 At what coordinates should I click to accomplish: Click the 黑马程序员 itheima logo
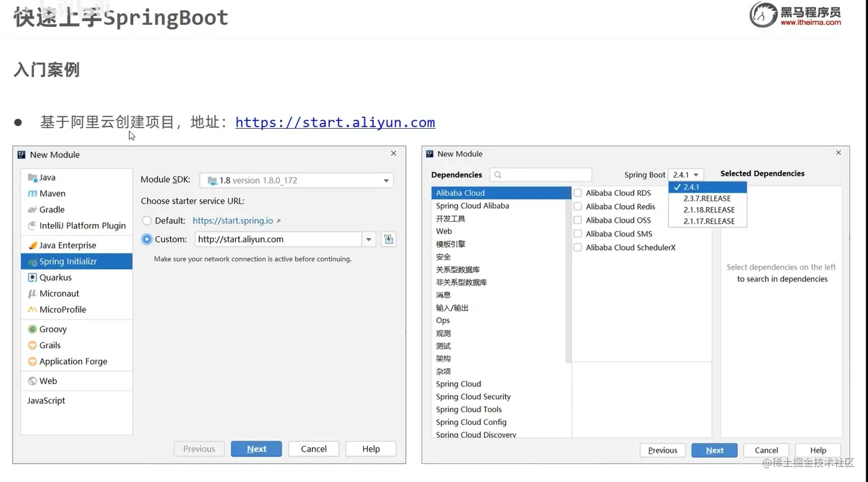(795, 15)
